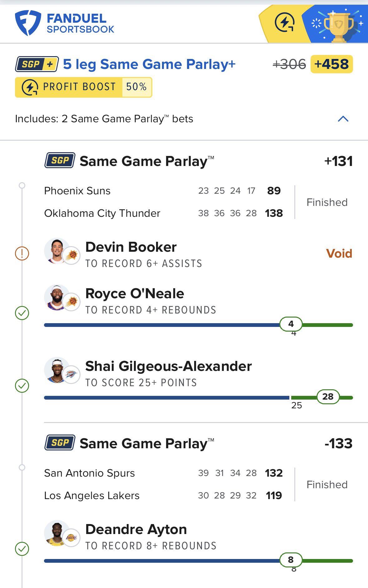Tap the boosted +458 odds badge
Image resolution: width=368 pixels, height=588 pixels.
[x=331, y=64]
